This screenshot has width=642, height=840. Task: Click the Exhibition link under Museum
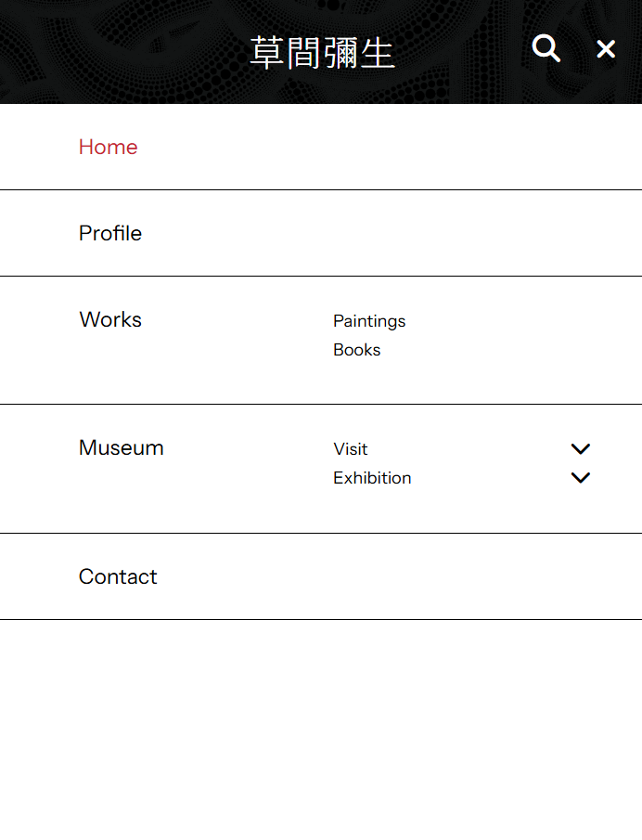click(372, 478)
